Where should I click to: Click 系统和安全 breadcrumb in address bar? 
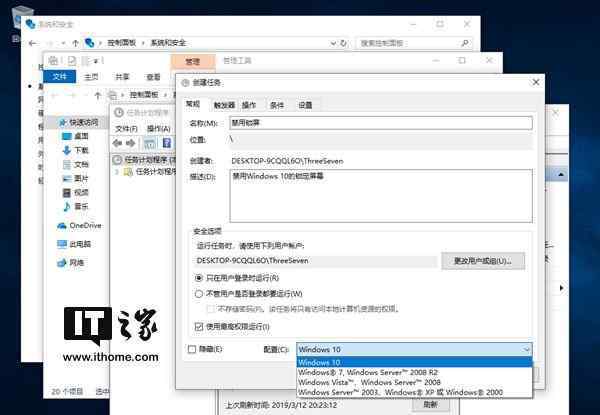click(x=168, y=43)
